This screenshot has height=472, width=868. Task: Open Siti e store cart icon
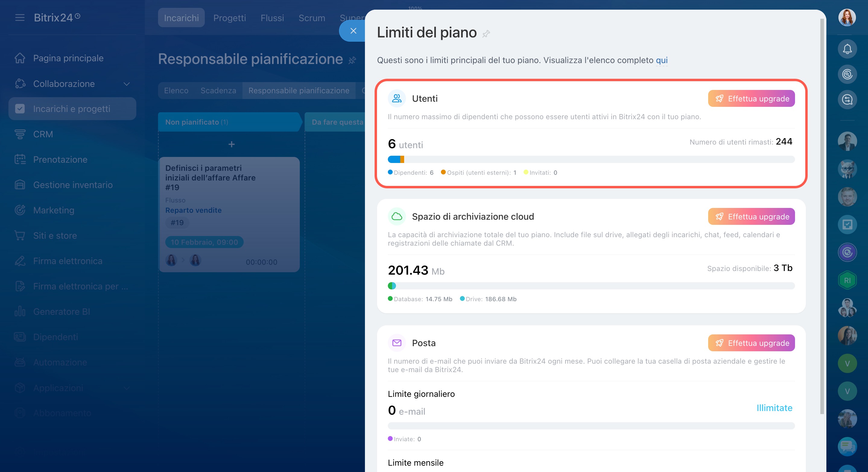click(20, 235)
